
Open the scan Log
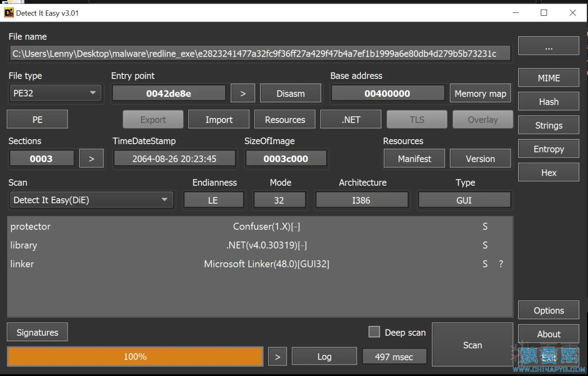click(x=324, y=356)
